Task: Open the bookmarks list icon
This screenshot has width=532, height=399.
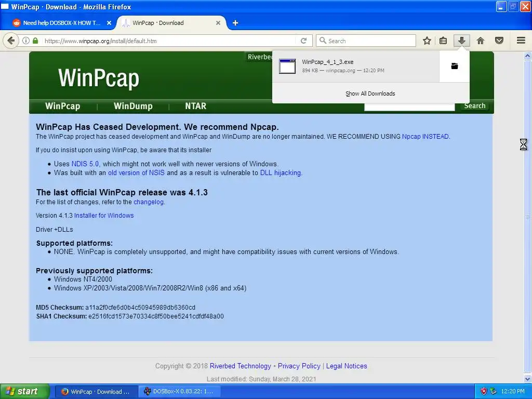Action: click(x=443, y=41)
